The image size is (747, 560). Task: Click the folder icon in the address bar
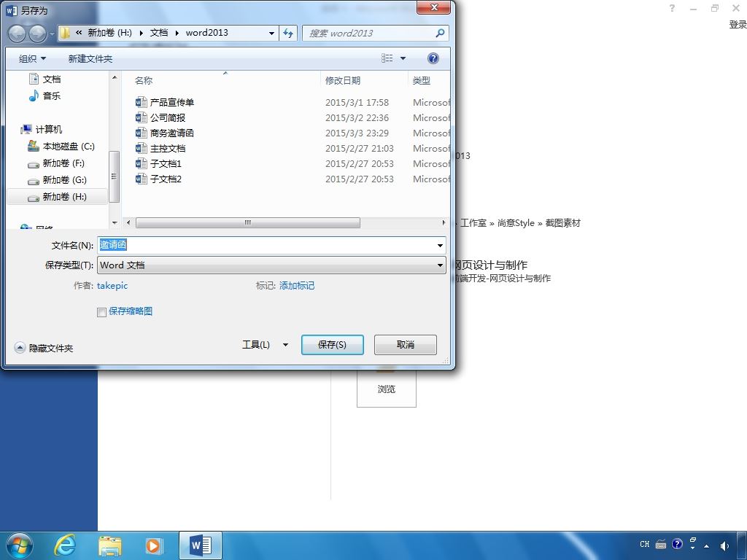point(65,33)
